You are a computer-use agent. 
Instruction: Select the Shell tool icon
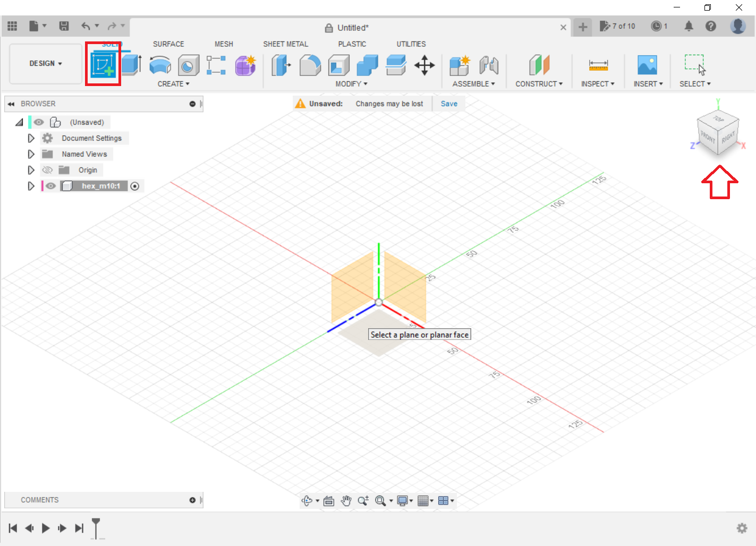pos(338,65)
